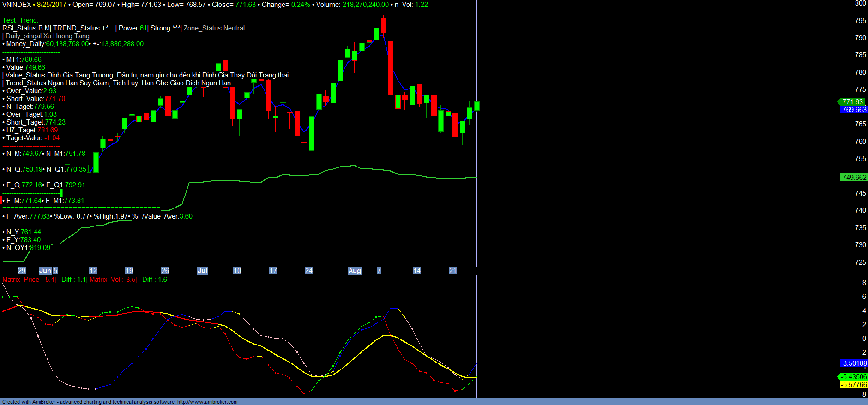The width and height of the screenshot is (868, 405).
Task: Select date label 24 on time axis
Action: (x=308, y=271)
